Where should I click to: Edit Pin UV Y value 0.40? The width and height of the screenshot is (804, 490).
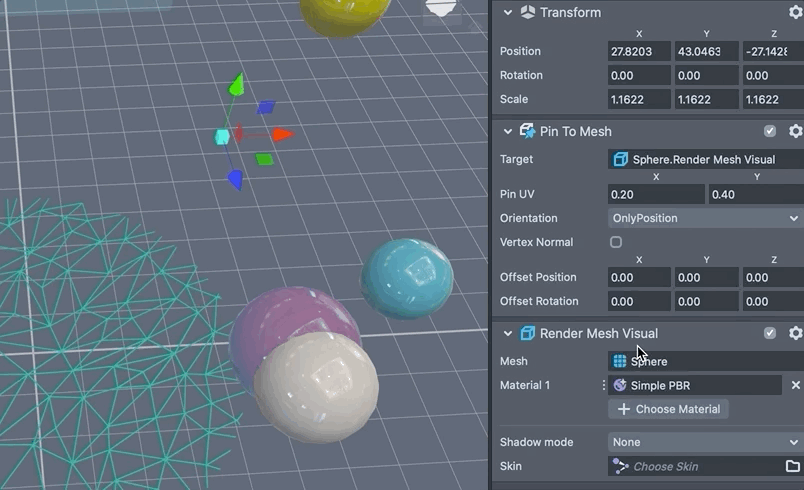point(756,194)
